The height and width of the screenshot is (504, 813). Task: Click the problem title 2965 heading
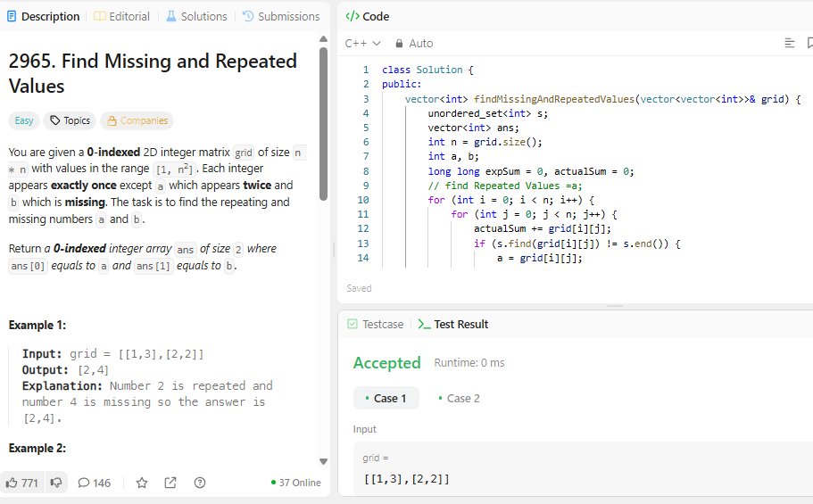[153, 74]
